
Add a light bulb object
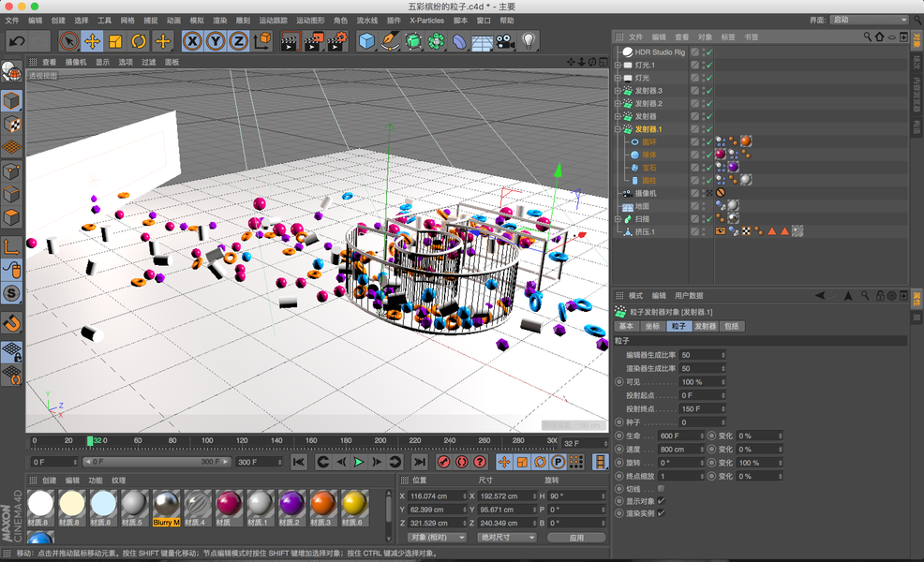[x=529, y=41]
